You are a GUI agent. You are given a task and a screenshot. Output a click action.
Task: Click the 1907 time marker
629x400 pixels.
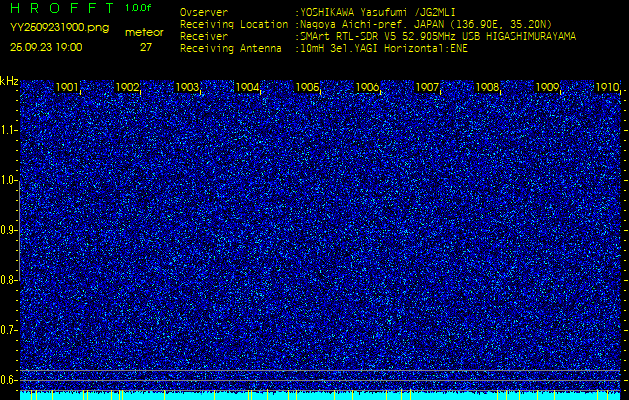click(x=427, y=87)
